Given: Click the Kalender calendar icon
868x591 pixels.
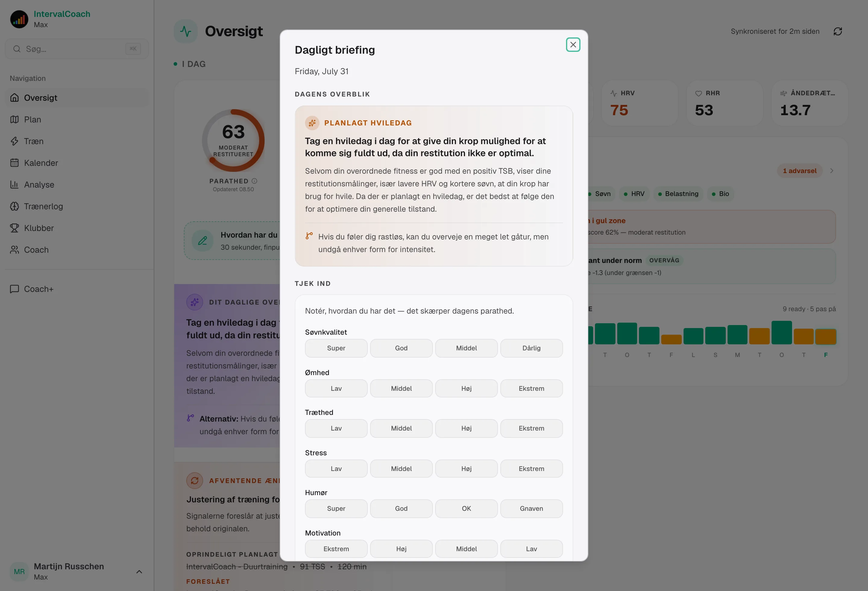Looking at the screenshot, I should coord(14,163).
